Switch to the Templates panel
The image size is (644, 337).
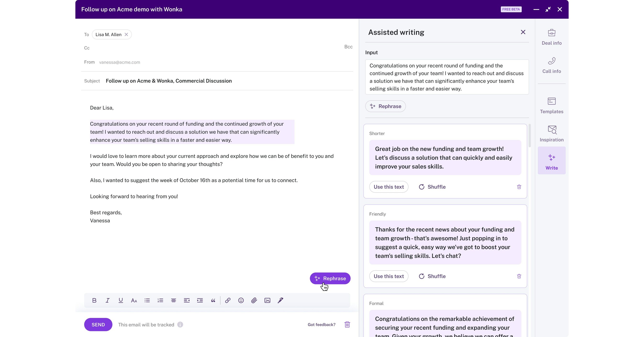click(x=552, y=105)
